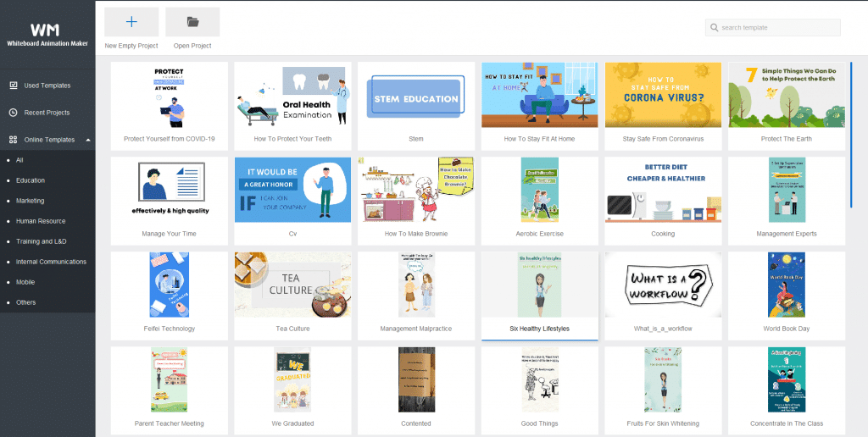Click the Open Project folder icon
868x437 pixels.
click(x=192, y=22)
